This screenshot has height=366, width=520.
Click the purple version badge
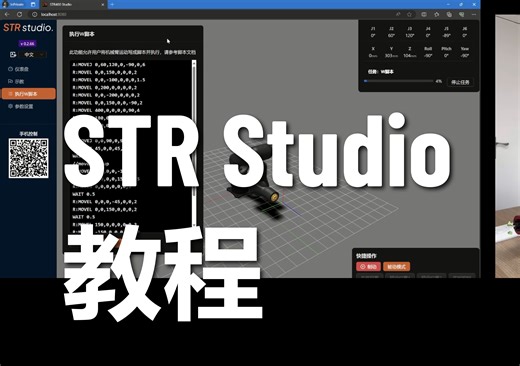(x=28, y=44)
